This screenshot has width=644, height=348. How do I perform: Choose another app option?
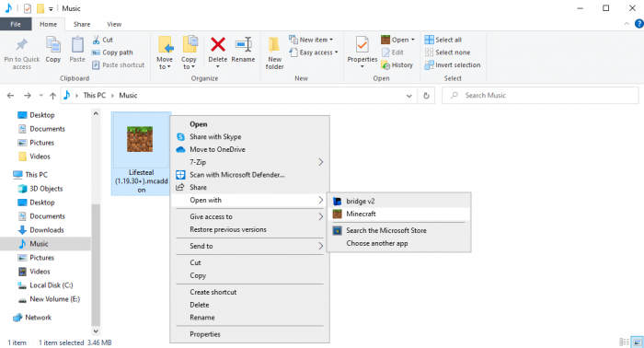tap(398, 243)
